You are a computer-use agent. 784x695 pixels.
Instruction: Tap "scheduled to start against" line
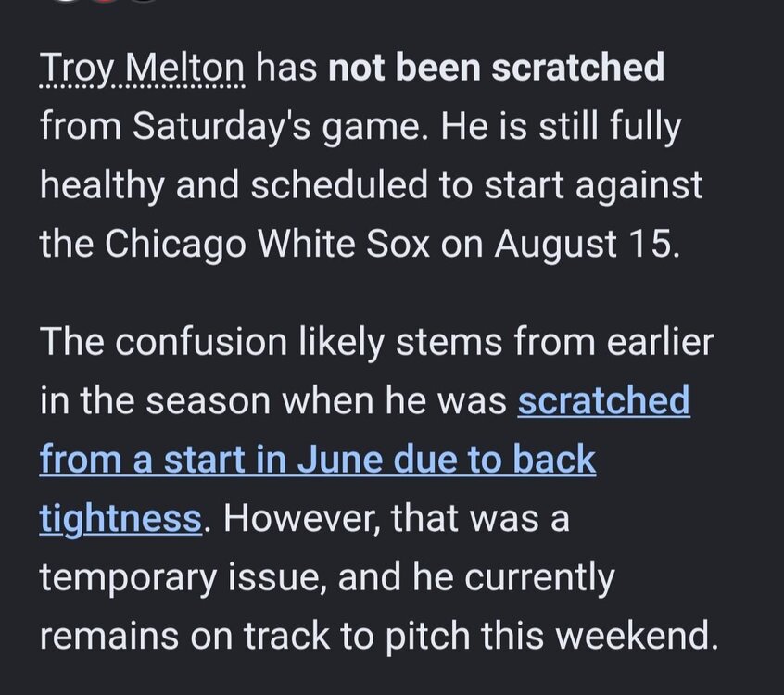tap(476, 185)
